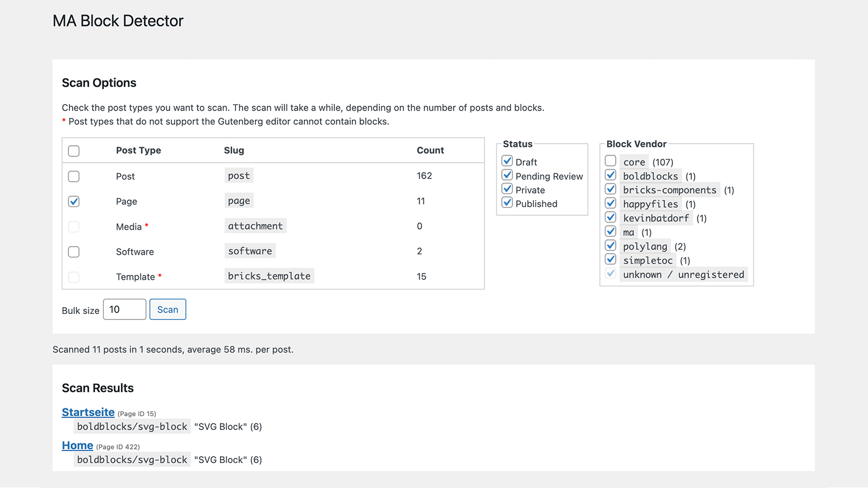Uncheck the Private status checkbox
868x488 pixels.
pyautogui.click(x=507, y=189)
